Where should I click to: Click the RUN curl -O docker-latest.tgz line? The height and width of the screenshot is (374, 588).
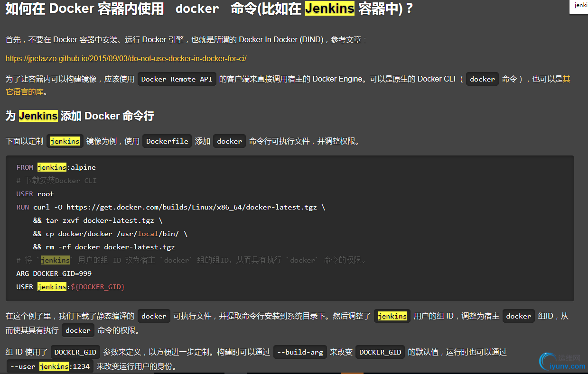pos(171,207)
